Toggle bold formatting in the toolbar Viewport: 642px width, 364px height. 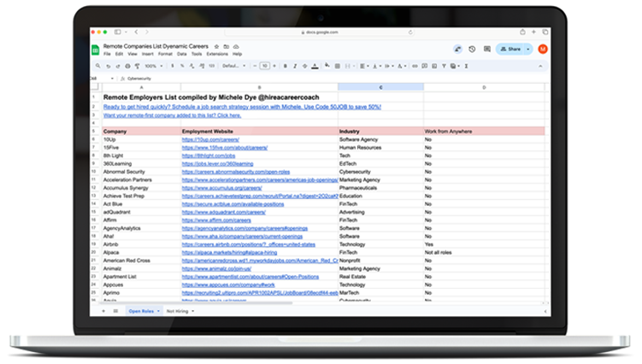tap(285, 66)
